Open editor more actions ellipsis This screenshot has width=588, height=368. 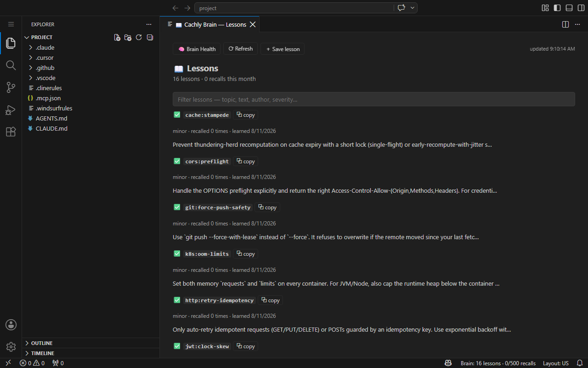pyautogui.click(x=578, y=24)
